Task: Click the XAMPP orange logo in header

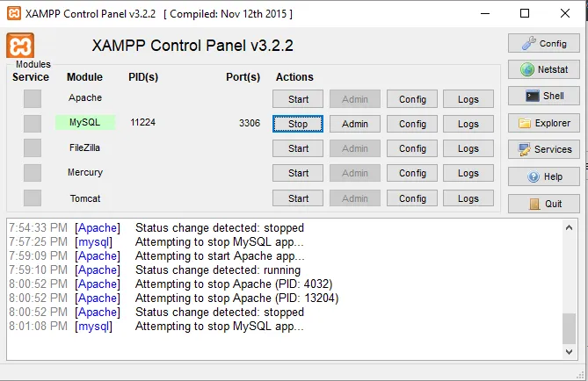Action: click(20, 46)
